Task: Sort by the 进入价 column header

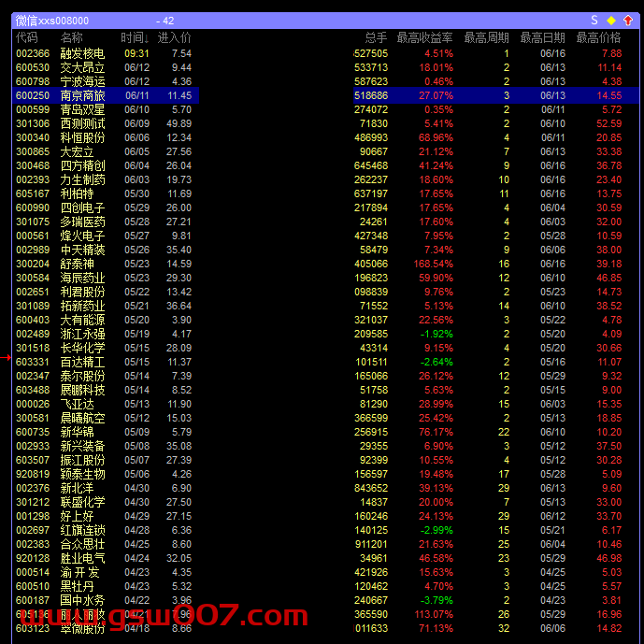Action: (x=174, y=37)
